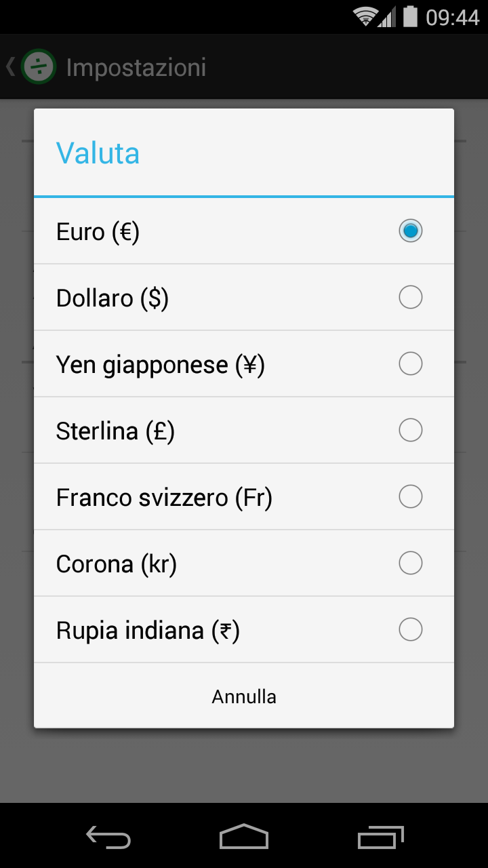This screenshot has height=868, width=488.
Task: Tap the Impostazioni title in action bar
Action: pyautogui.click(x=136, y=68)
